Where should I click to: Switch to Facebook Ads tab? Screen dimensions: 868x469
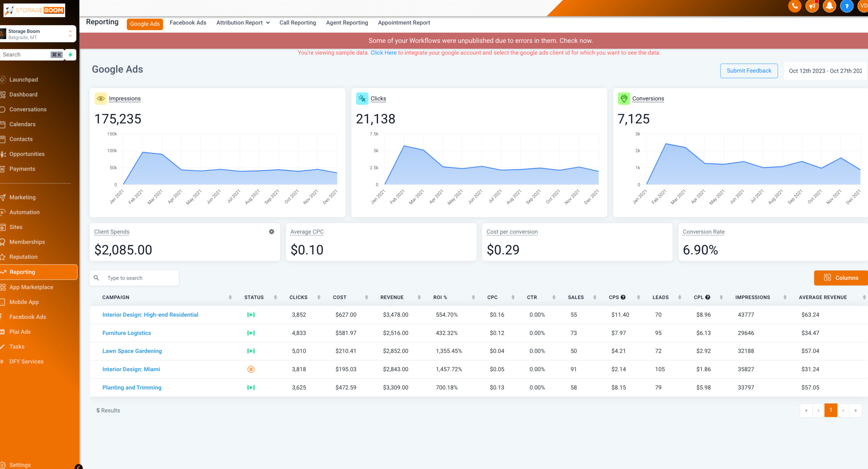coord(188,23)
